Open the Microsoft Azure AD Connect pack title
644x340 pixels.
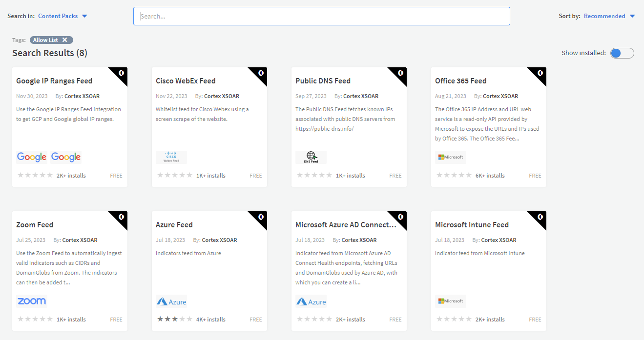[346, 225]
